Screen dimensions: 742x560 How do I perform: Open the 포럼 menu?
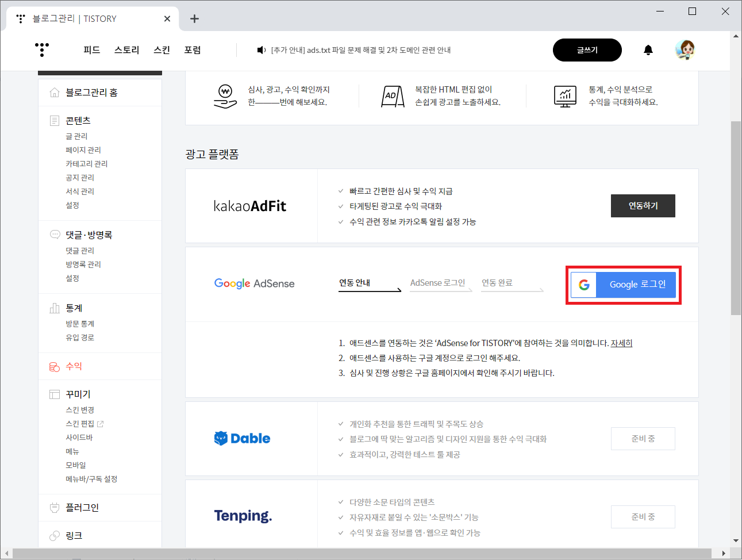pyautogui.click(x=193, y=50)
